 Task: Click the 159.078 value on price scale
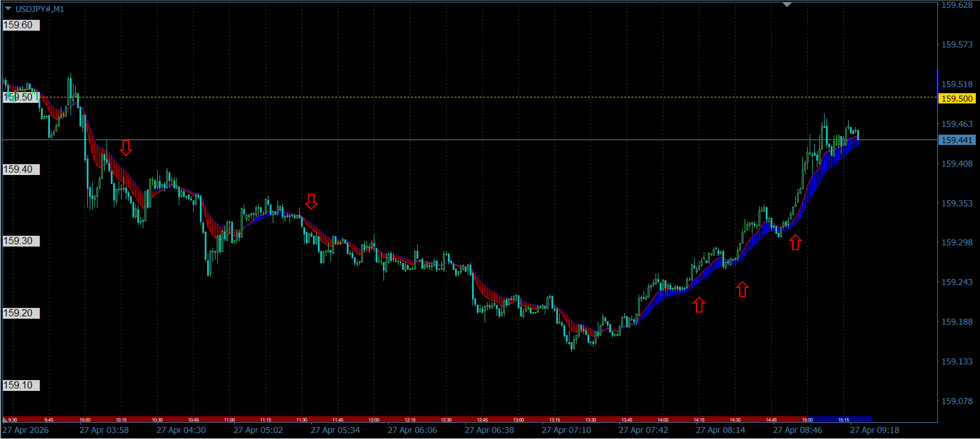(x=957, y=401)
